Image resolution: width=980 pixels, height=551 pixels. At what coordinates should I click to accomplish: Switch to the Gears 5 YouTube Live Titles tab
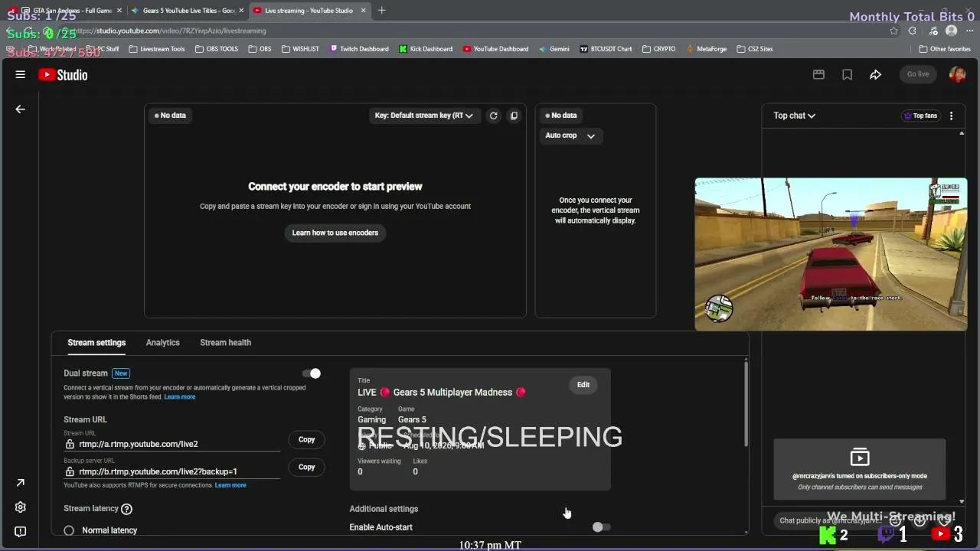[x=188, y=11]
